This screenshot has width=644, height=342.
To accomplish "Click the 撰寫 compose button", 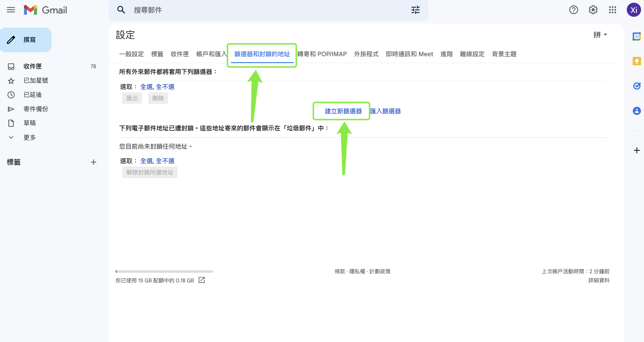I will tap(26, 40).
